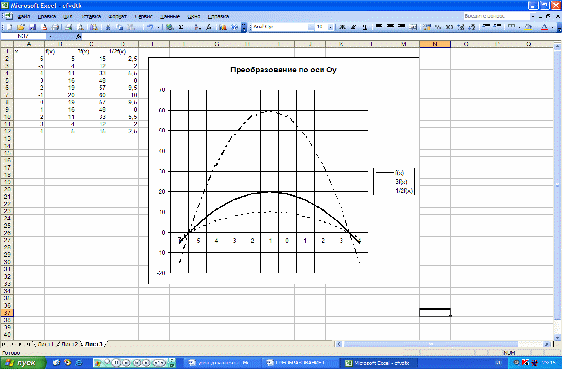Click the horizontal scrollbar thumb
The image size is (563, 370).
(x=431, y=344)
